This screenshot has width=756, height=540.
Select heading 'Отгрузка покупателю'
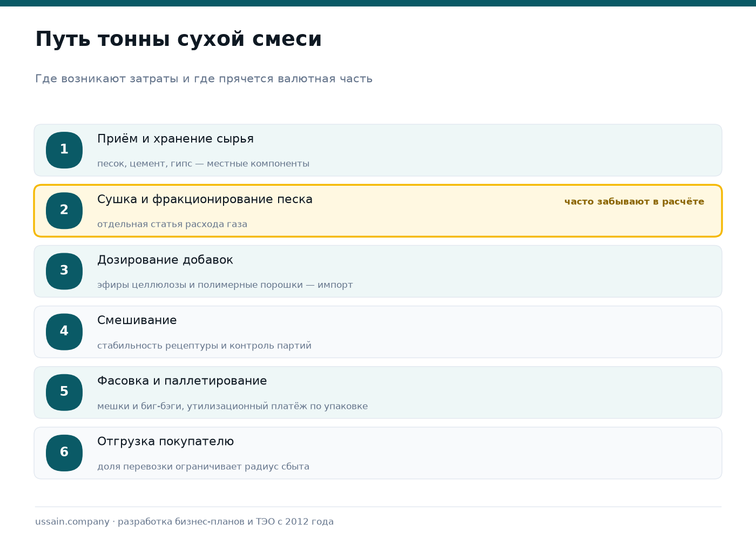[166, 441]
